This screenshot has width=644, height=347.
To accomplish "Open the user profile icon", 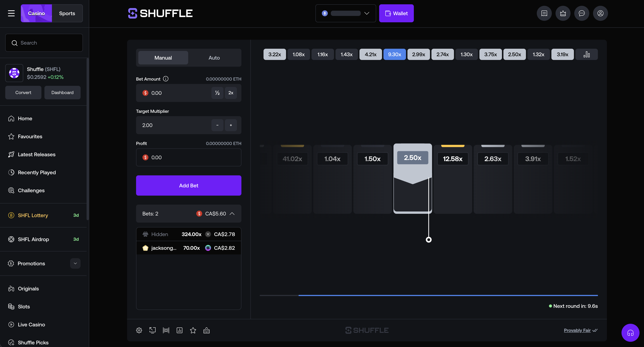I will click(x=600, y=13).
